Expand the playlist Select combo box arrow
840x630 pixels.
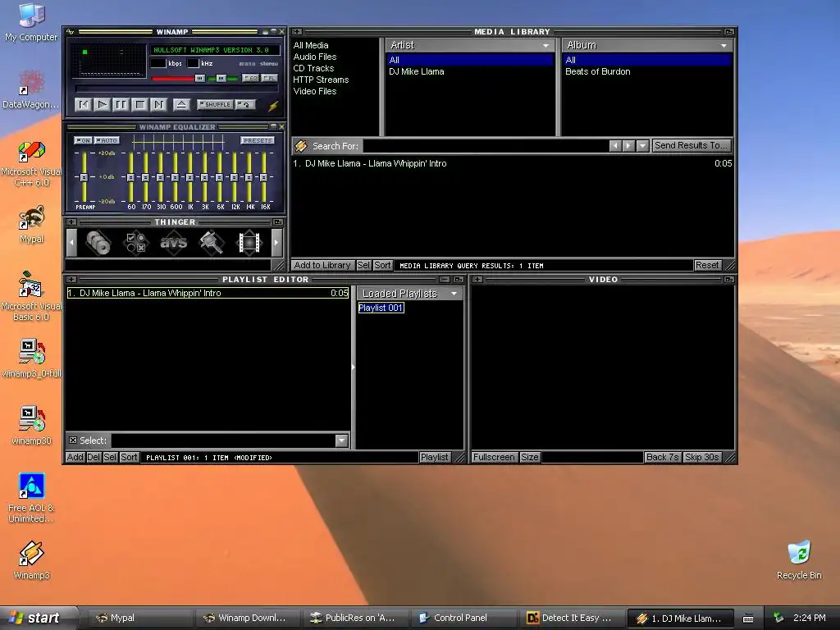click(342, 441)
